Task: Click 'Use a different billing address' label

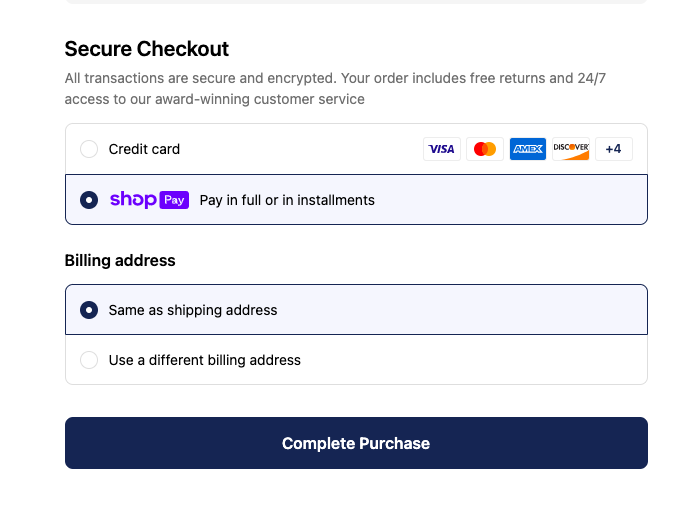Action: 204,360
